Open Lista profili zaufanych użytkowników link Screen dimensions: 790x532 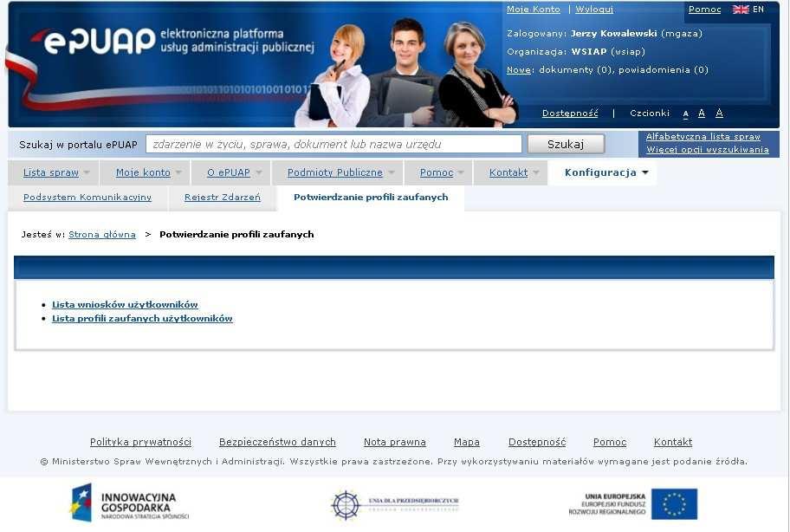tap(142, 319)
